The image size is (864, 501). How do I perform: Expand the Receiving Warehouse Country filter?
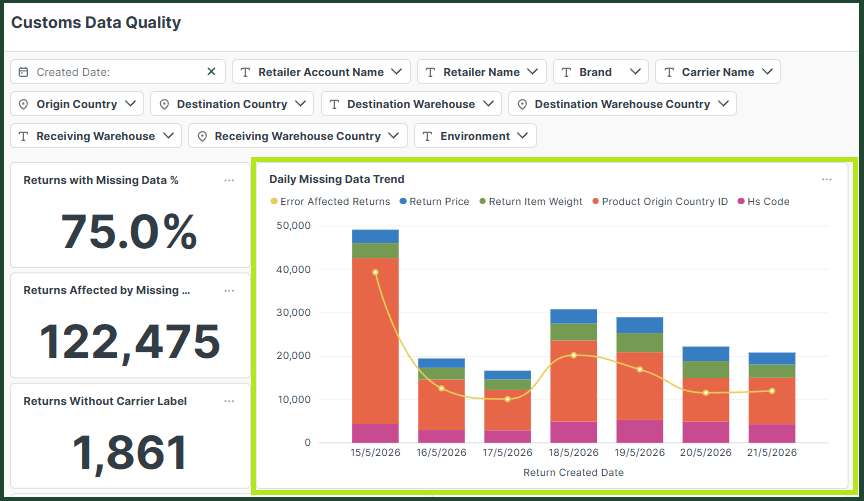(298, 136)
